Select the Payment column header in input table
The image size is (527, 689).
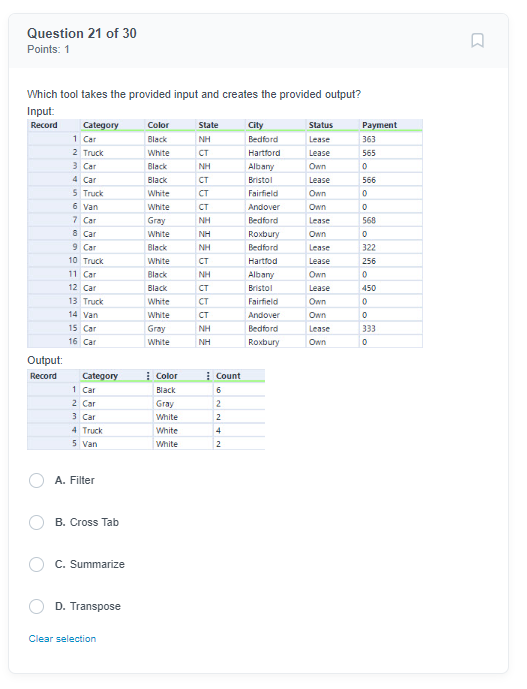point(391,125)
